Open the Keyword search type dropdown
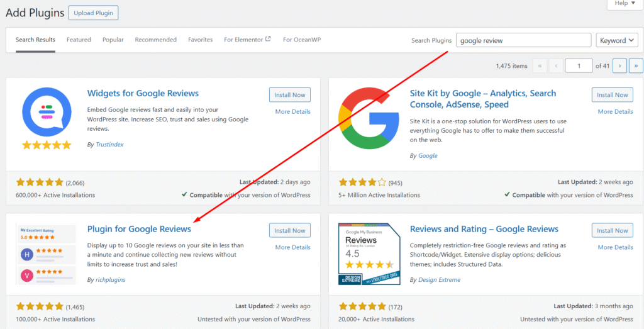The image size is (644, 329). coord(617,40)
